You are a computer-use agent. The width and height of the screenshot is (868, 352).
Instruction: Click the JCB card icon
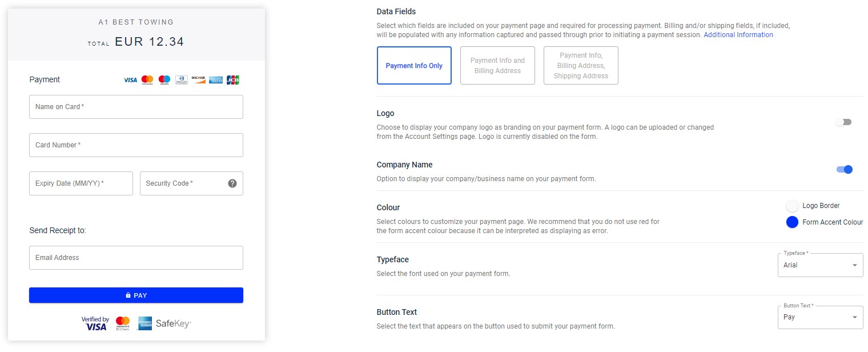point(232,80)
